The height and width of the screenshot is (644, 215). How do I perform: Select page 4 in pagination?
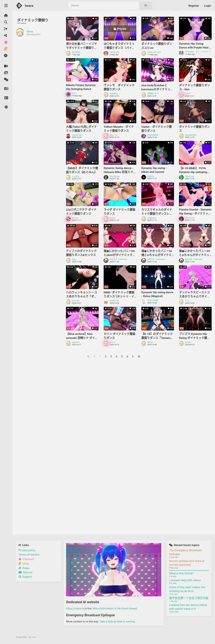[116, 356]
